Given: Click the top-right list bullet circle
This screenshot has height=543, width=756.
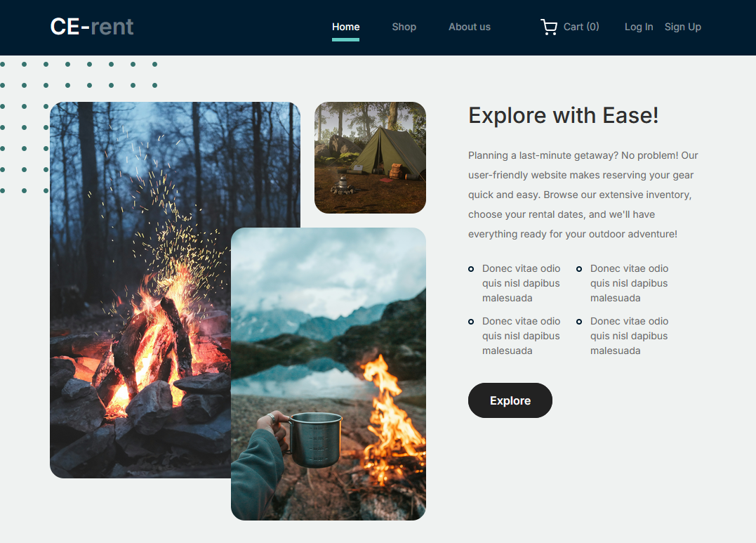Looking at the screenshot, I should pyautogui.click(x=579, y=269).
